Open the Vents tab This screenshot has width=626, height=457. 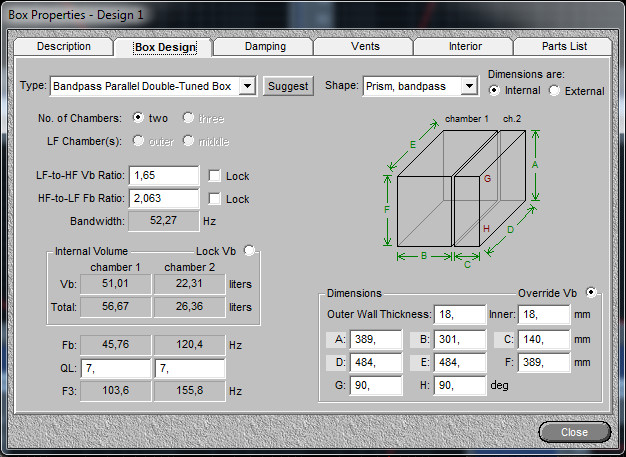(365, 46)
